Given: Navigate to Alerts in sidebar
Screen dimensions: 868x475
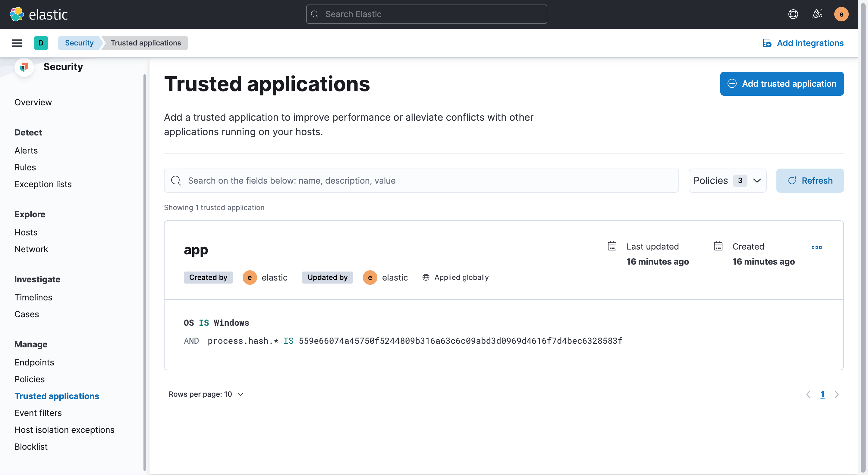Looking at the screenshot, I should coord(26,151).
